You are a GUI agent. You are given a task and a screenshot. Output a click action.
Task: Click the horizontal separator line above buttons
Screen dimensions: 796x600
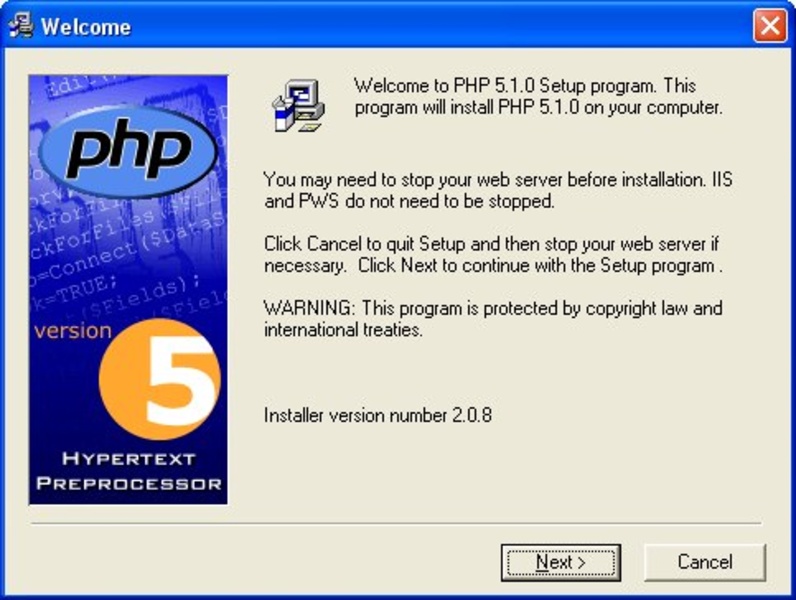[x=396, y=523]
